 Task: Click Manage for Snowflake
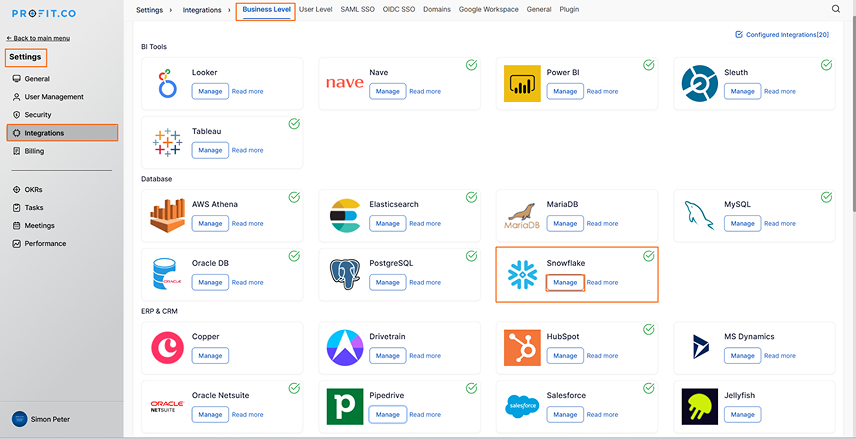[565, 282]
